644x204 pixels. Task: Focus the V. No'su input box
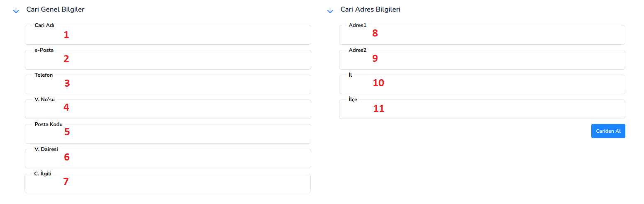pyautogui.click(x=168, y=109)
